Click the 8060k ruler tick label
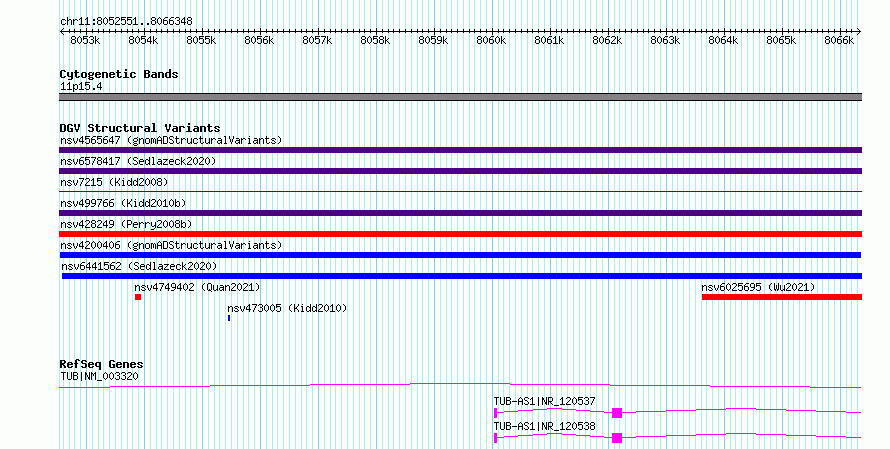The height and width of the screenshot is (449, 890). (492, 40)
